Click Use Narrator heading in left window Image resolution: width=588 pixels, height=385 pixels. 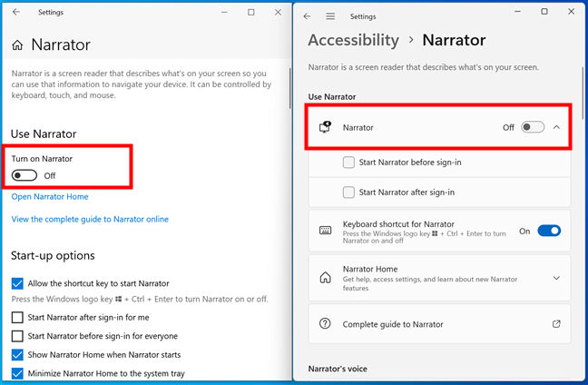(x=44, y=134)
